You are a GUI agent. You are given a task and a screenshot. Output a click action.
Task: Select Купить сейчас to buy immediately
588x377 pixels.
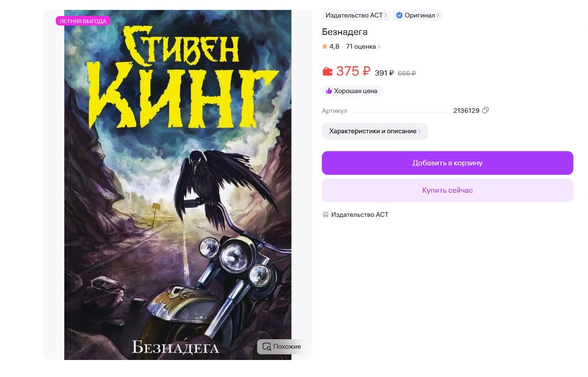[x=447, y=190]
